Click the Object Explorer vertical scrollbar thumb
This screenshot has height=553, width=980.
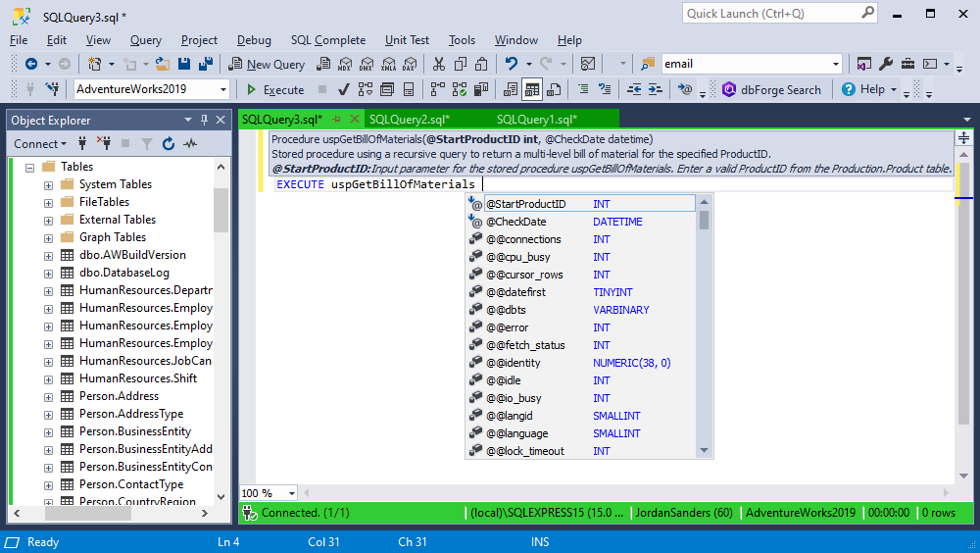tap(220, 209)
